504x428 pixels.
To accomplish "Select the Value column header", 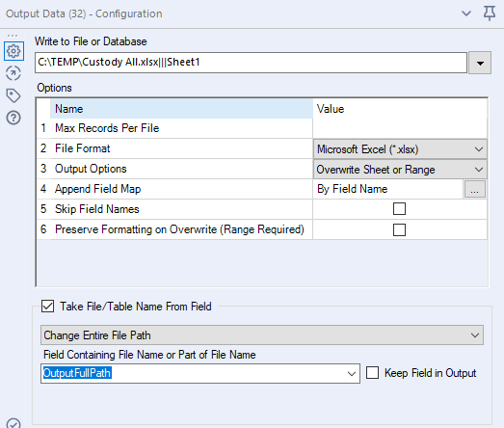I will tap(400, 109).
